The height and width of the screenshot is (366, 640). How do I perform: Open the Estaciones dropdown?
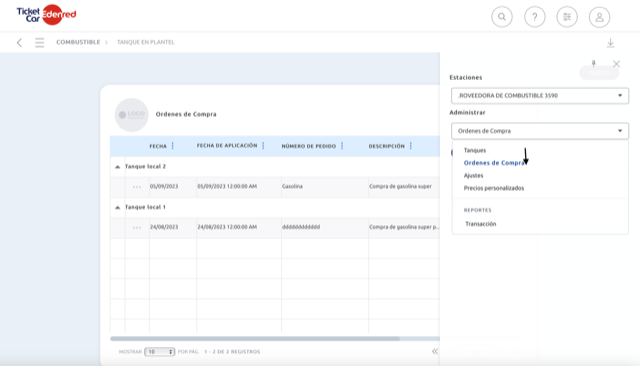540,95
